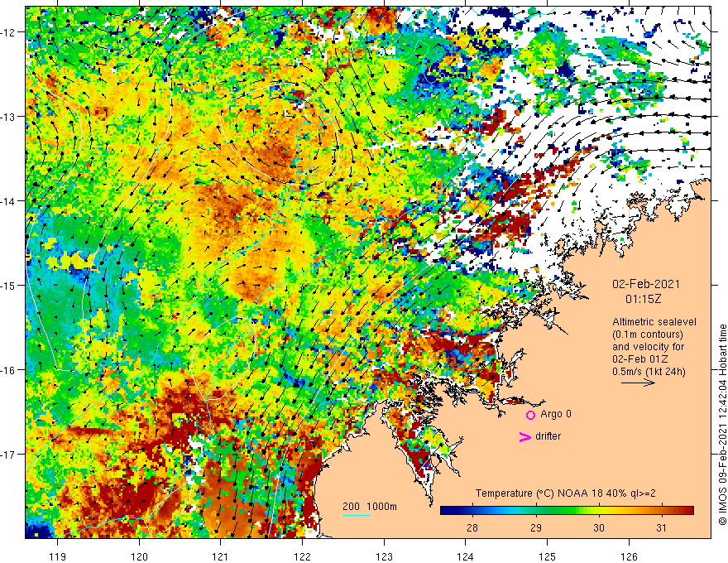The image size is (728, 563).
Task: Select the date text 02-Feb-2021
Action: (646, 284)
